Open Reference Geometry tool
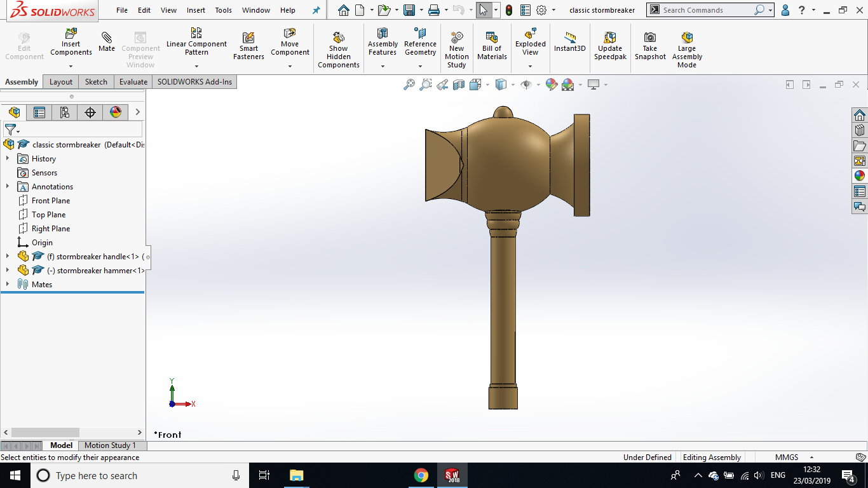Viewport: 868px width, 488px height. tap(420, 42)
